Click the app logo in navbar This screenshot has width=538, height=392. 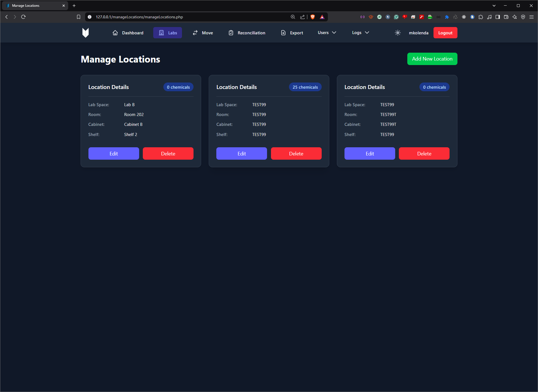click(x=85, y=33)
